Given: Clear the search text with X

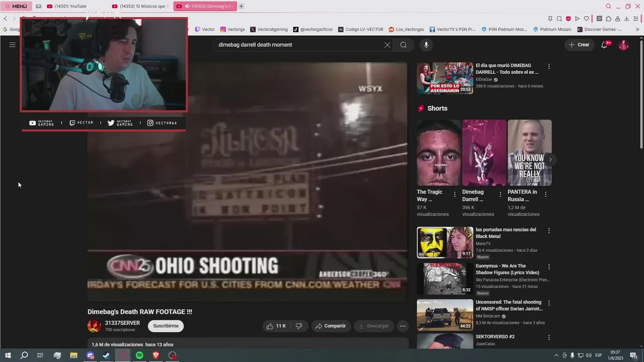Looking at the screenshot, I should point(387,45).
